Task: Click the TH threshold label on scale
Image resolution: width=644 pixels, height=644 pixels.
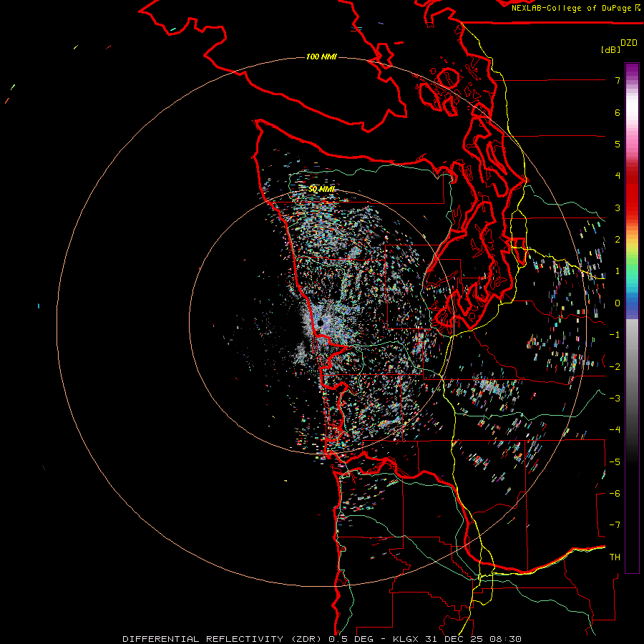Action: tap(615, 557)
